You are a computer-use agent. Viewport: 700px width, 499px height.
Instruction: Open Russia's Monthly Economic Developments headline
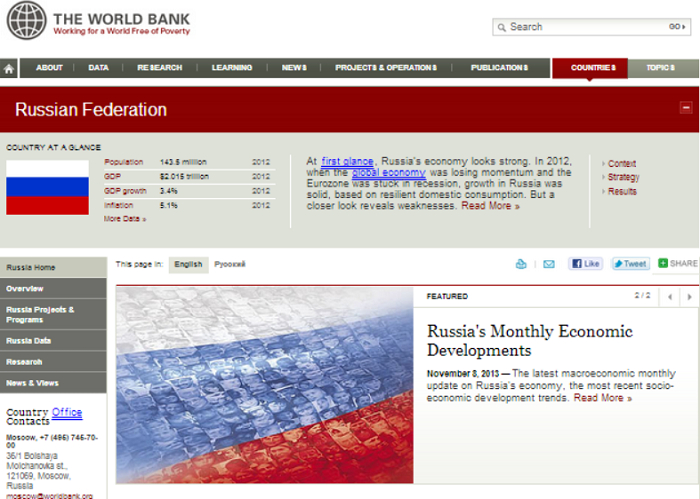point(529,341)
